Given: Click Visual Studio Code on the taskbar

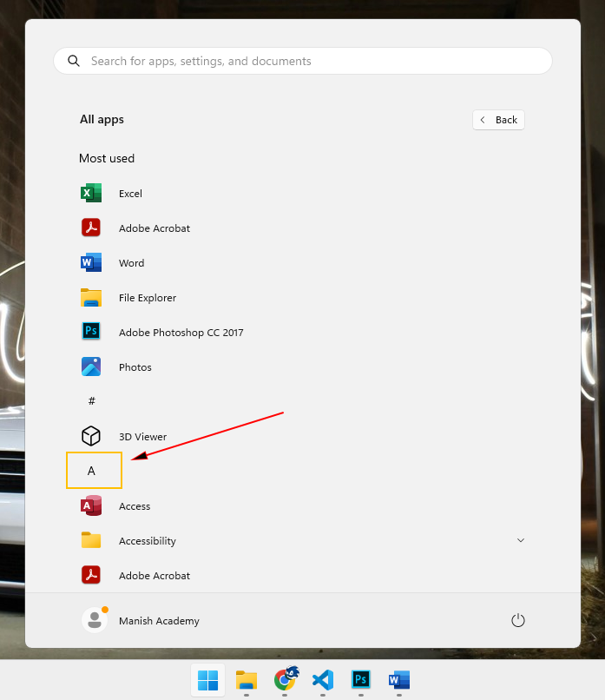Looking at the screenshot, I should click(x=323, y=679).
